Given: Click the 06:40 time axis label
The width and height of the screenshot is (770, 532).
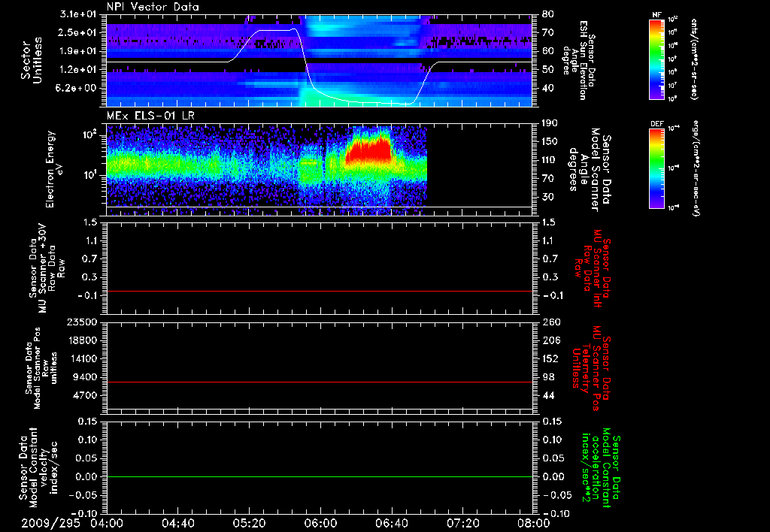Looking at the screenshot, I should pyautogui.click(x=391, y=523).
